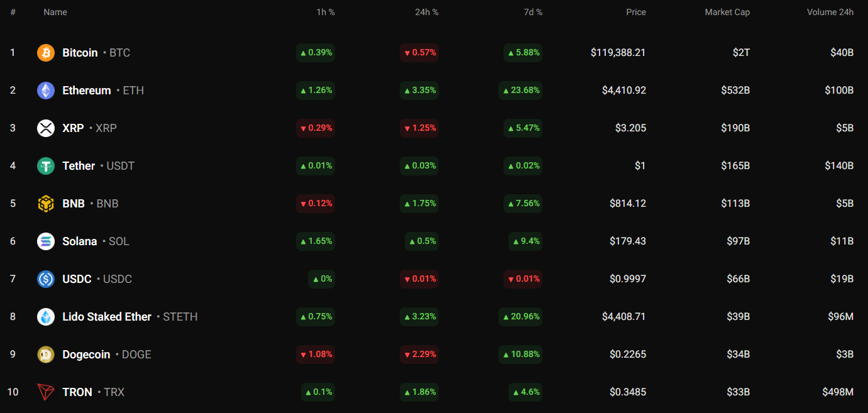The height and width of the screenshot is (413, 868).
Task: Click Ethereum's 7d 23.68% change badge
Action: tap(520, 91)
